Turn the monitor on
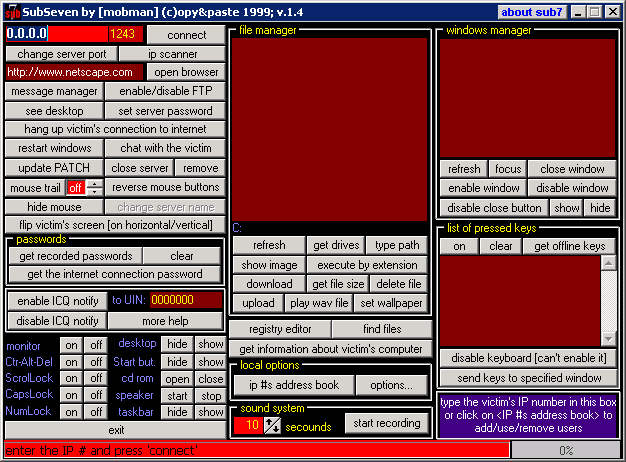 71,344
